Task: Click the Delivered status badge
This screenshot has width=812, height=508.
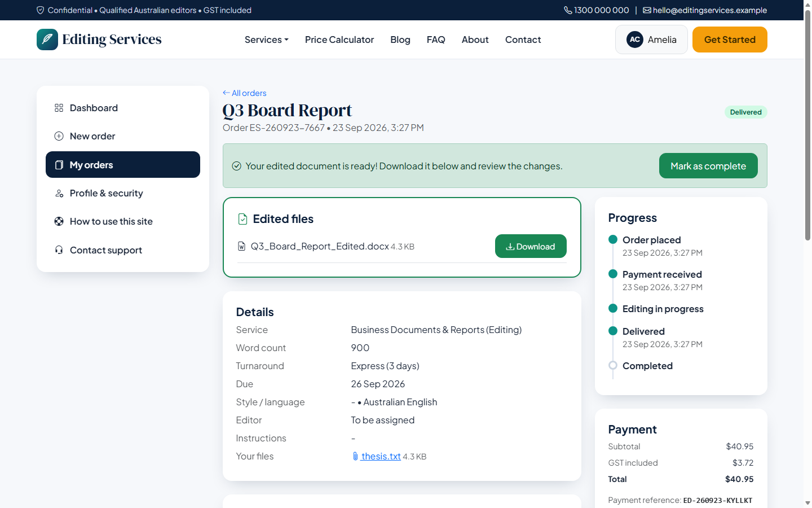Action: (745, 112)
